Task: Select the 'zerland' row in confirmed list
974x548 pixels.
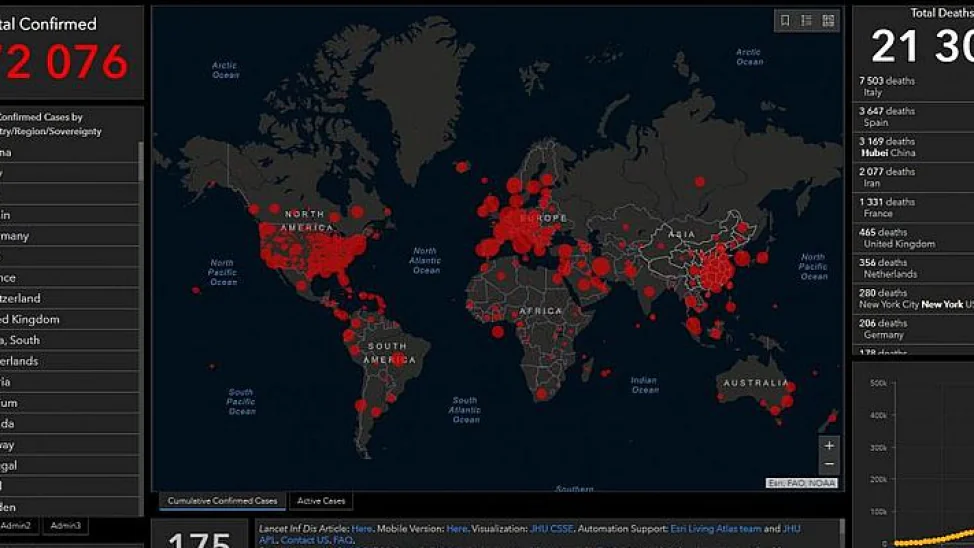Action: [x=69, y=298]
